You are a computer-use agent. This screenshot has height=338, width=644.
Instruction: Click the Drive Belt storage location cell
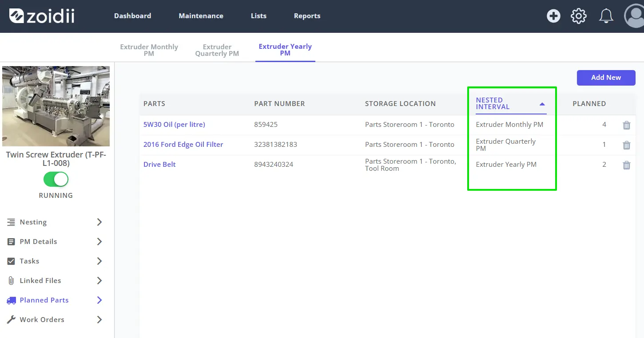tap(410, 165)
